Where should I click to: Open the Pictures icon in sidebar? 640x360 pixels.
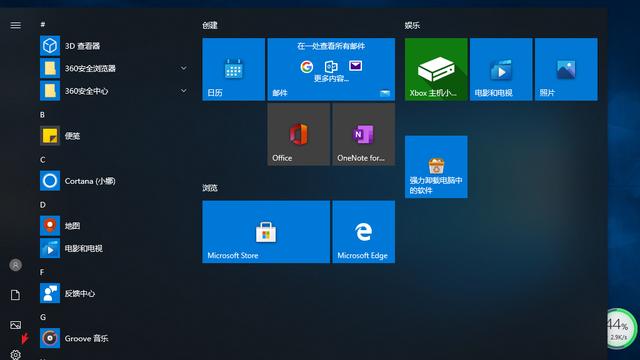pos(16,325)
